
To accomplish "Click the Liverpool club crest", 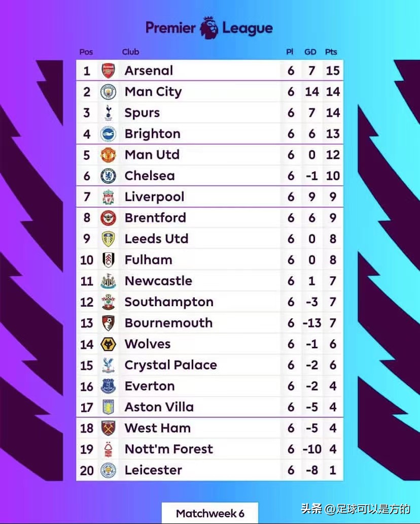I will pos(108,197).
